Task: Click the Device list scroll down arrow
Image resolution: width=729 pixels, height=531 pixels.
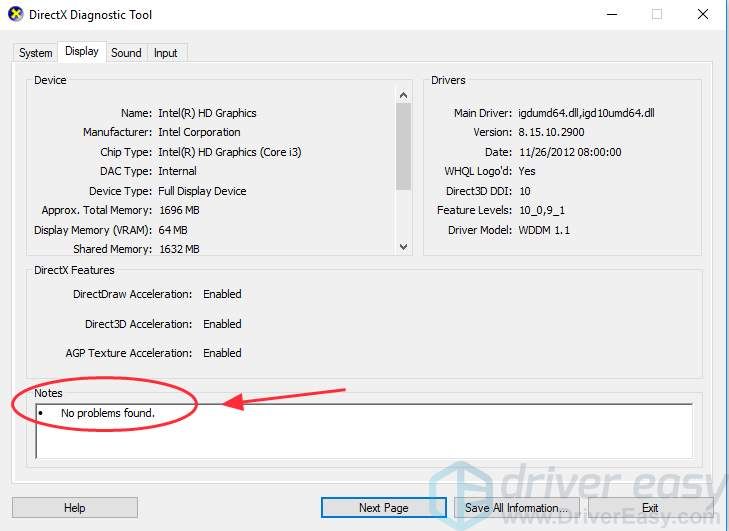Action: tap(404, 246)
